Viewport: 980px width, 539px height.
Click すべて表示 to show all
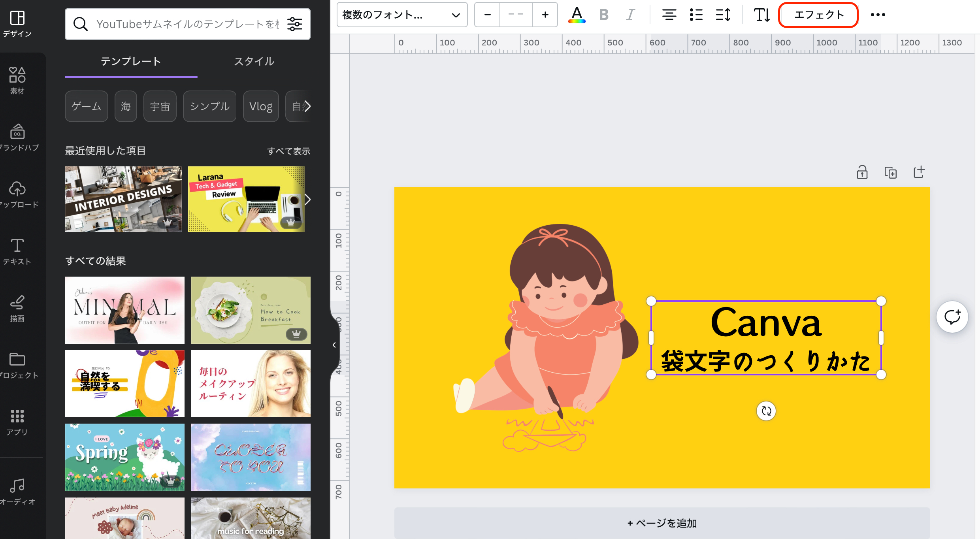[288, 151]
